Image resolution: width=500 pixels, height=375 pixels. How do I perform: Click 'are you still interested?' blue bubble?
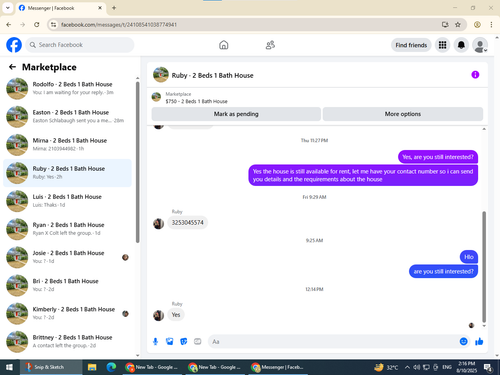443,271
